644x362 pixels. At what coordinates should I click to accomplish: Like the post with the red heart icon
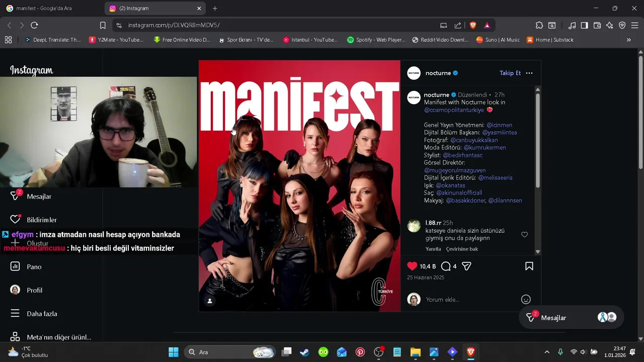(x=412, y=266)
